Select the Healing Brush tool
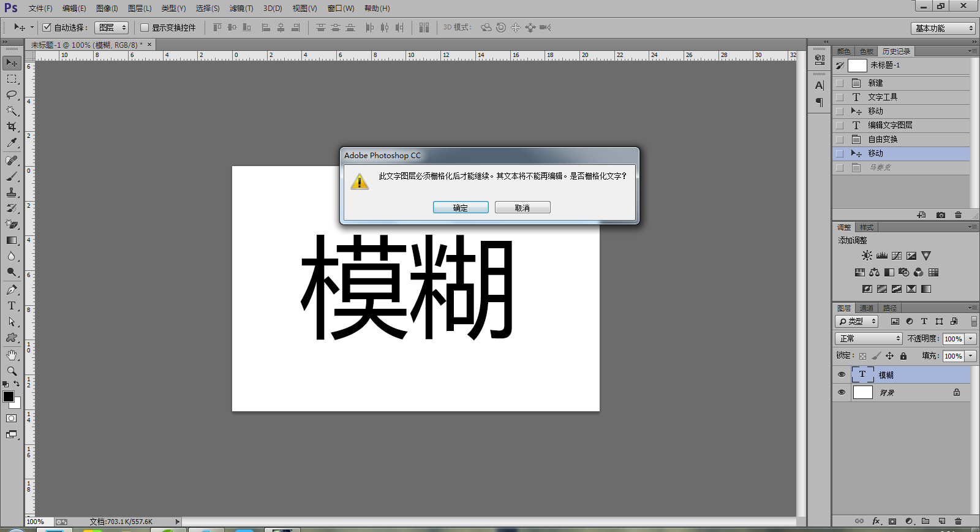Image resolution: width=980 pixels, height=532 pixels. pos(12,161)
